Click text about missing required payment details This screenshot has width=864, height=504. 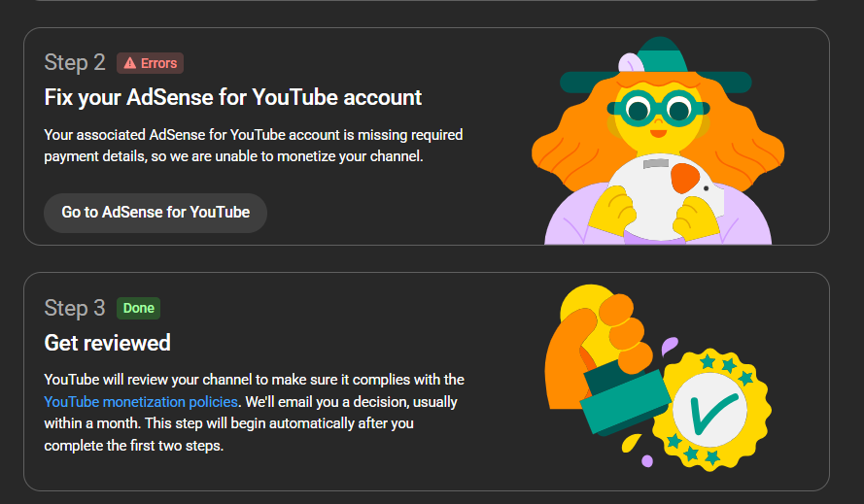(254, 146)
